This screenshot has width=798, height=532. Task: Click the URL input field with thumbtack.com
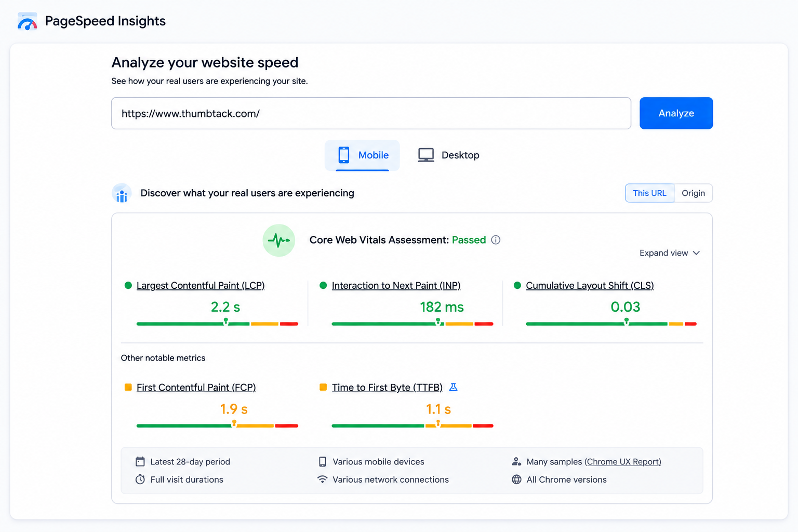click(371, 113)
